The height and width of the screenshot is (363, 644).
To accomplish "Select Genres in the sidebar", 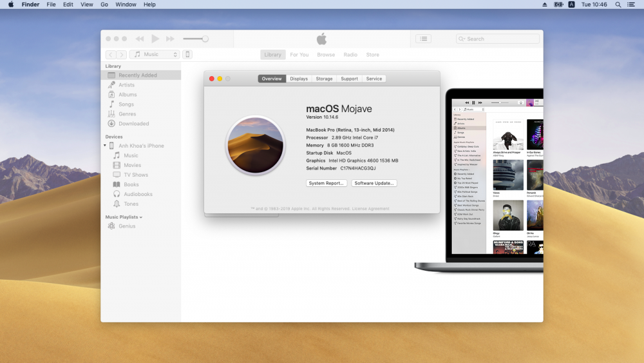I will click(141, 114).
